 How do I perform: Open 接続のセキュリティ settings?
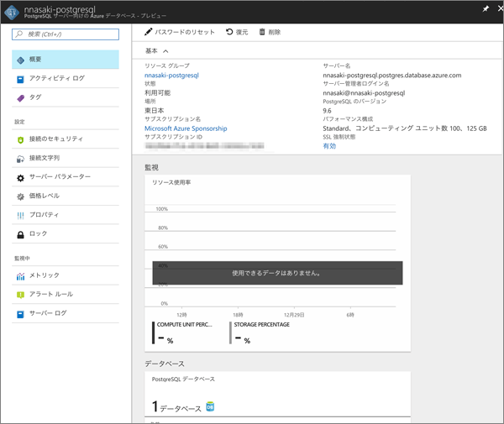pyautogui.click(x=66, y=139)
